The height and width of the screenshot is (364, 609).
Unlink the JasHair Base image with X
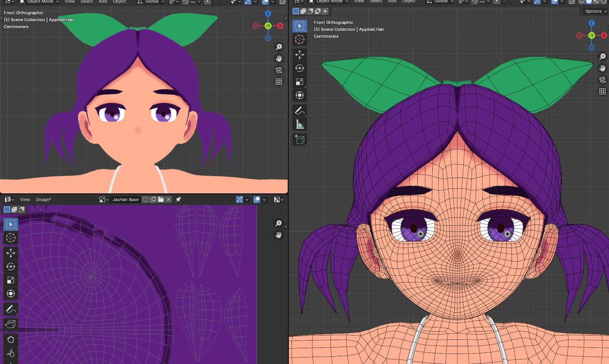[x=169, y=200]
